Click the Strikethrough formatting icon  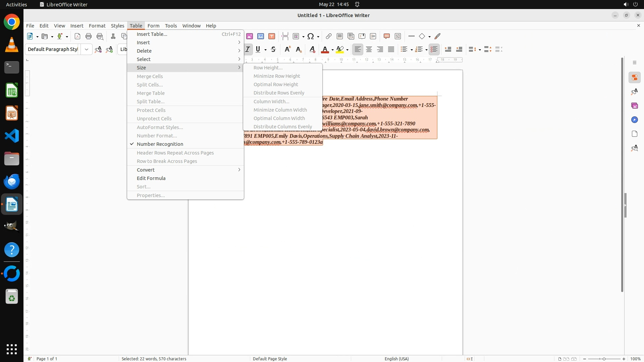[x=273, y=49]
